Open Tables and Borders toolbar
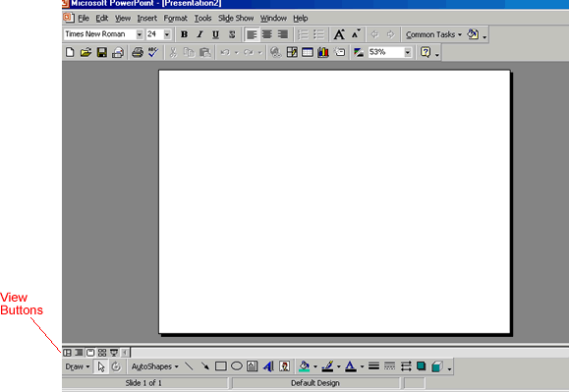 292,53
